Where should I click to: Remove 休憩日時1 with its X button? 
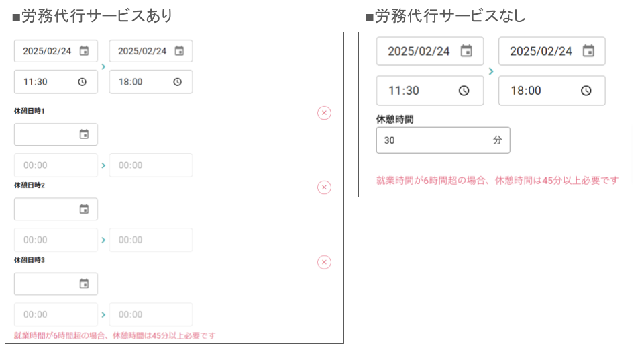tap(324, 113)
